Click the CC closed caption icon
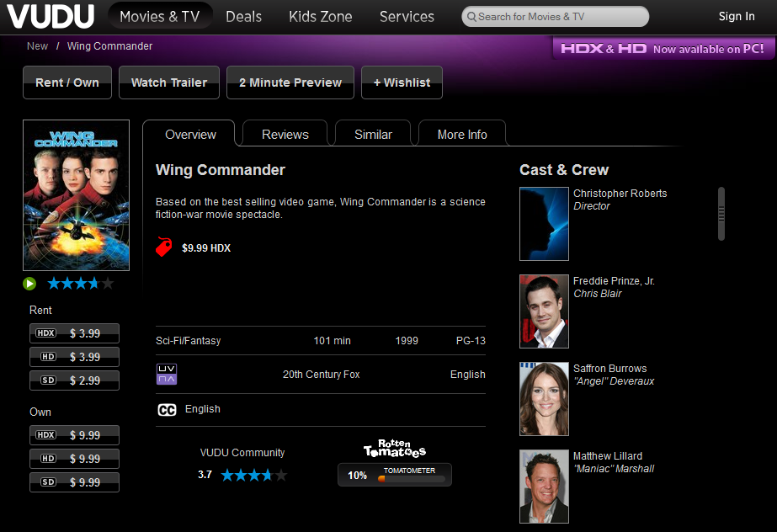Viewport: 777px width, 532px height. [167, 410]
